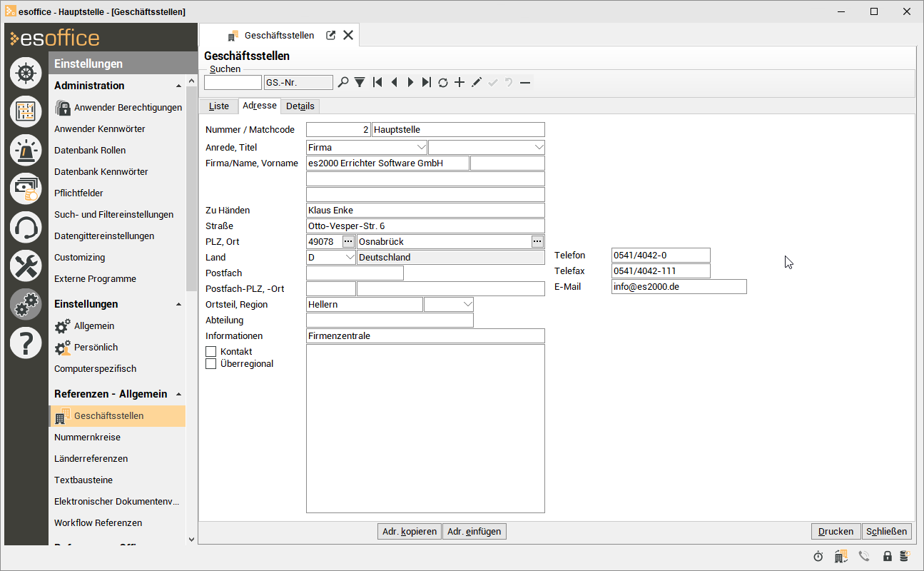The image size is (924, 571).
Task: Click the Adr. kopieren button
Action: click(409, 531)
